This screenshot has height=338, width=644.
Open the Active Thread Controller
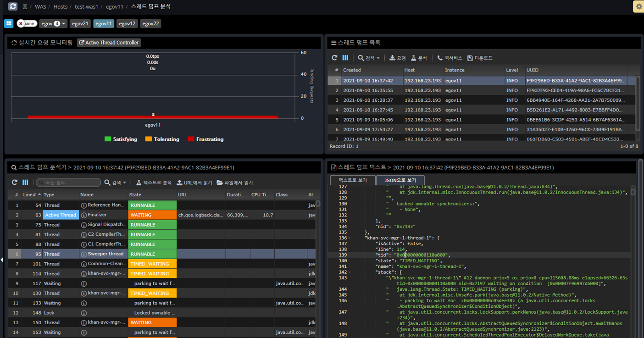point(109,43)
